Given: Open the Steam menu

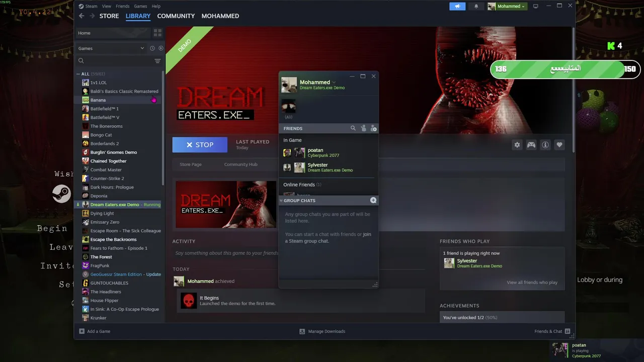Looking at the screenshot, I should coord(91,6).
